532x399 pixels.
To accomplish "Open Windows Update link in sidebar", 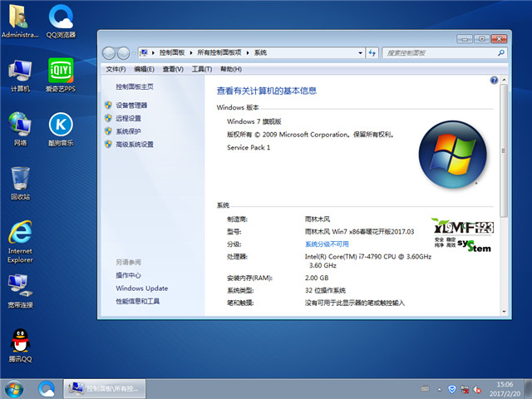I will point(142,288).
